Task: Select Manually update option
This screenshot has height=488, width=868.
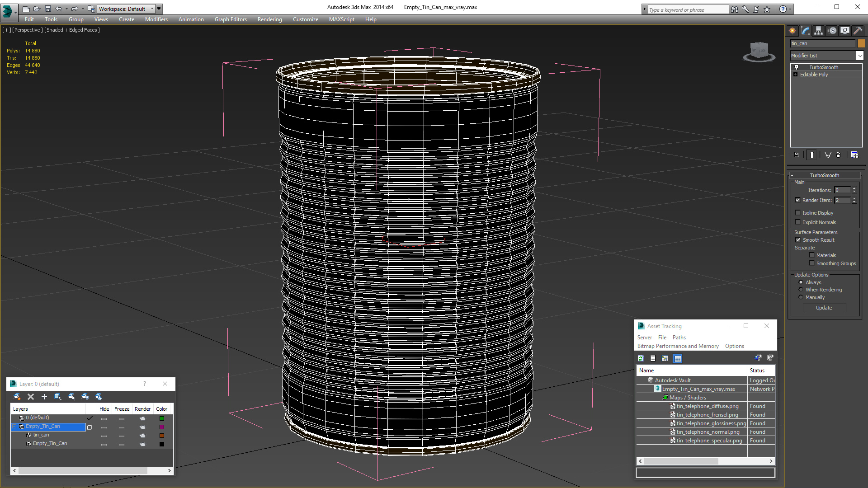Action: point(801,297)
